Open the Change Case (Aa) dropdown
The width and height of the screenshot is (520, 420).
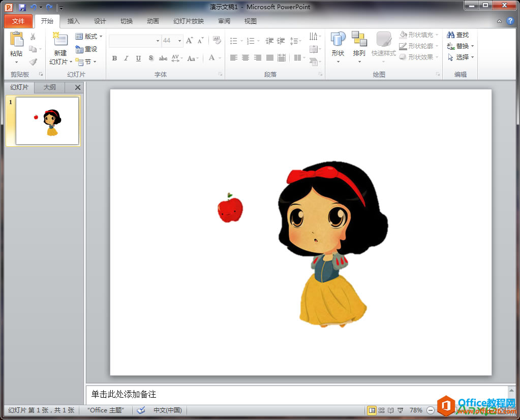[x=193, y=58]
